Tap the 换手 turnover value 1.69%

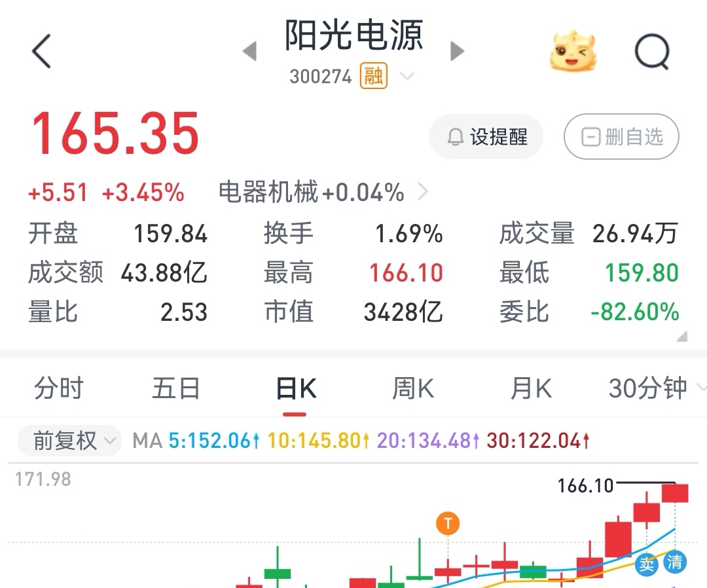pos(409,234)
